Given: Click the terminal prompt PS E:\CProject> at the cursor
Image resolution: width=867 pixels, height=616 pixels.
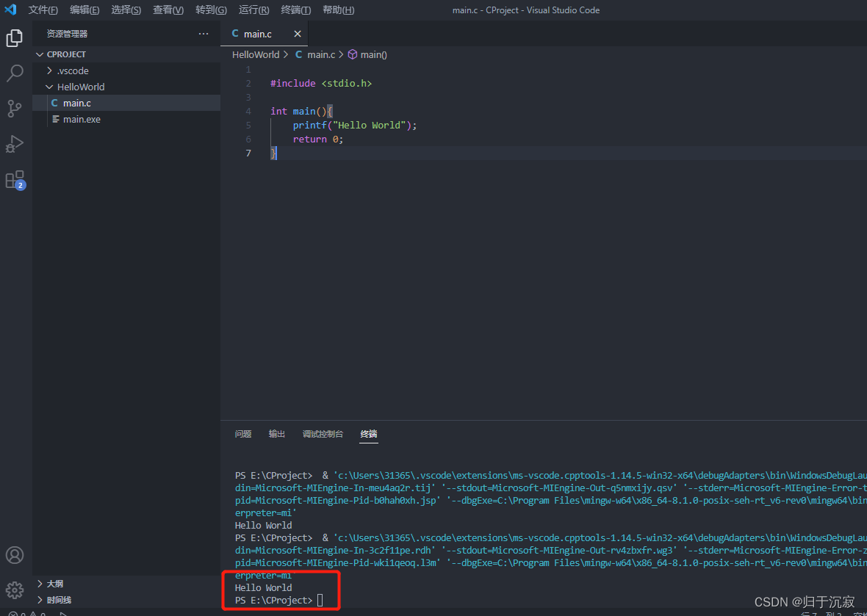Looking at the screenshot, I should [x=274, y=600].
